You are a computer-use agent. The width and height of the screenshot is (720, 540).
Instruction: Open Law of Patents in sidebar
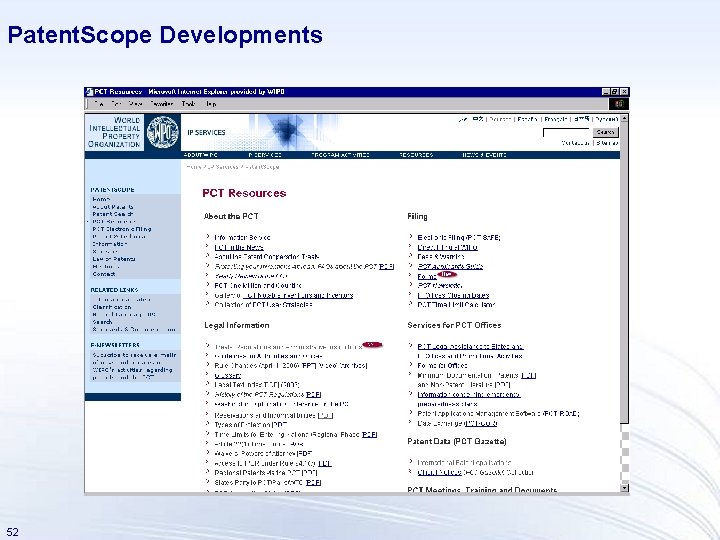coord(114,259)
